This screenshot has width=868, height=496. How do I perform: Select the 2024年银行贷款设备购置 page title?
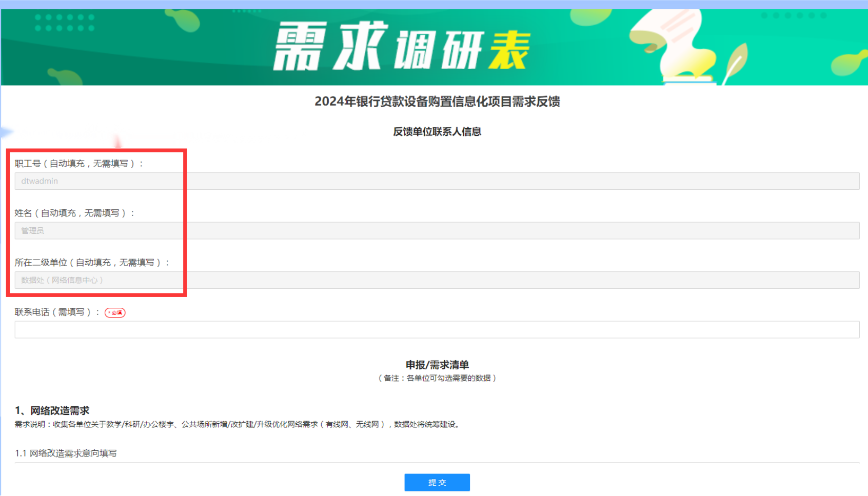[x=437, y=102]
